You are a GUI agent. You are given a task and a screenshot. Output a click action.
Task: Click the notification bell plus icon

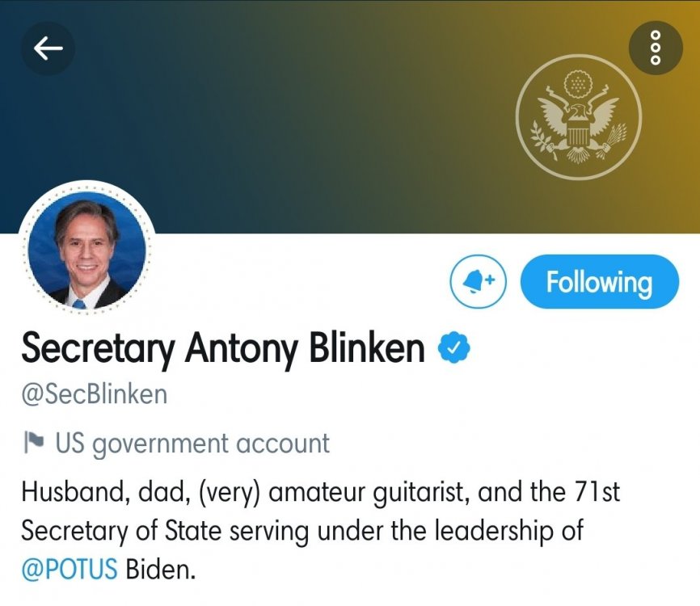point(478,281)
